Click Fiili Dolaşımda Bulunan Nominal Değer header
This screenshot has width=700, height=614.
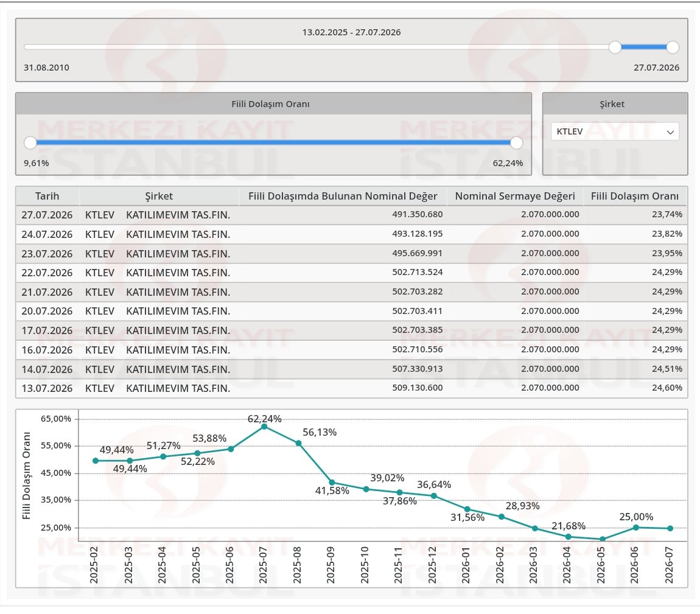click(x=343, y=196)
